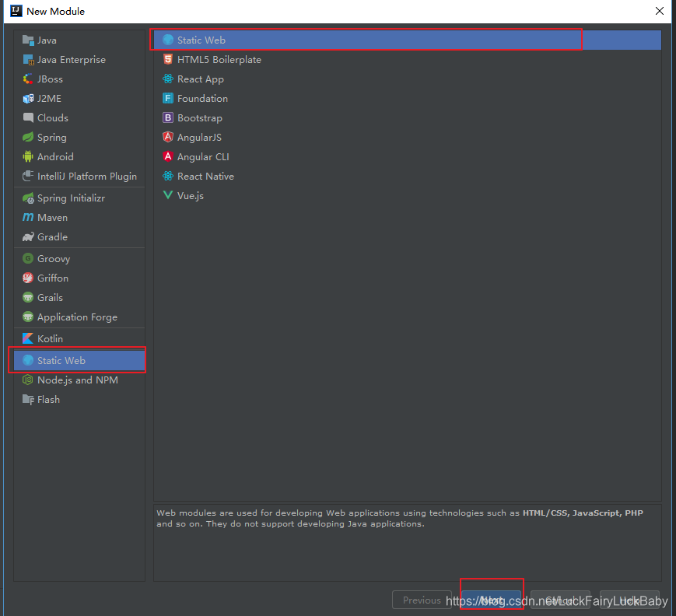
Task: Select Java module type
Action: (79, 40)
